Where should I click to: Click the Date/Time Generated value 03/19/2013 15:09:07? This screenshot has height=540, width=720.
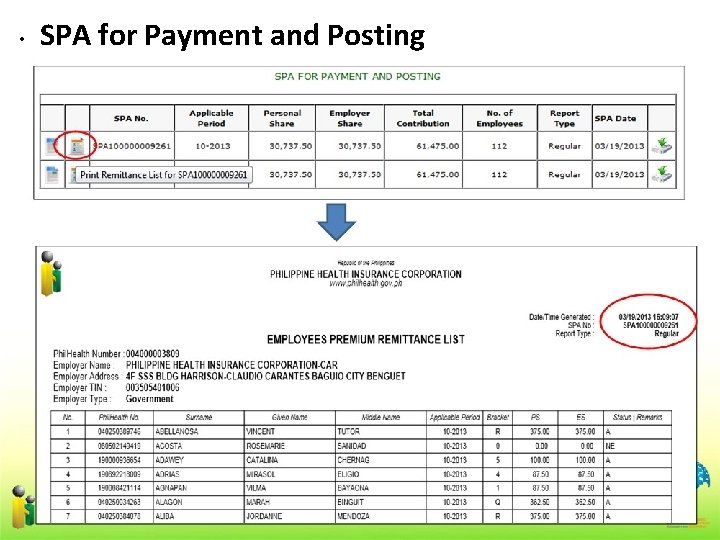tap(648, 317)
